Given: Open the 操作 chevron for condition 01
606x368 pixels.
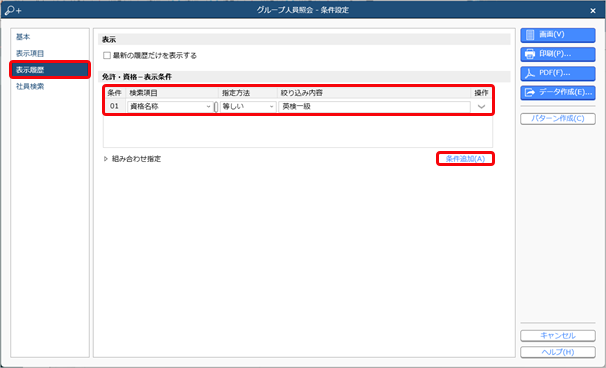Looking at the screenshot, I should 481,106.
